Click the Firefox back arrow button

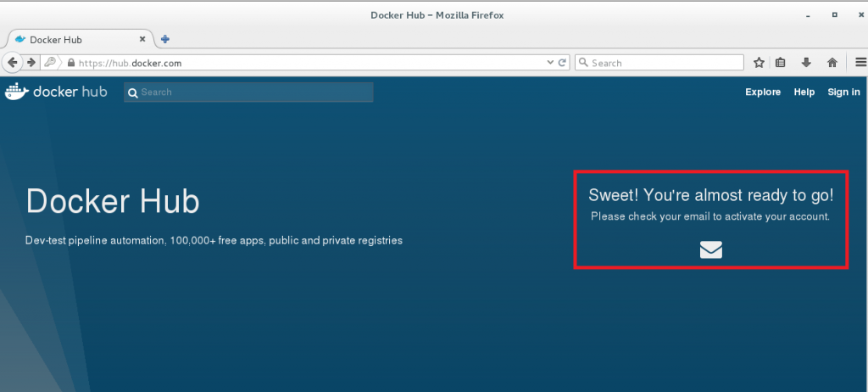tap(12, 63)
